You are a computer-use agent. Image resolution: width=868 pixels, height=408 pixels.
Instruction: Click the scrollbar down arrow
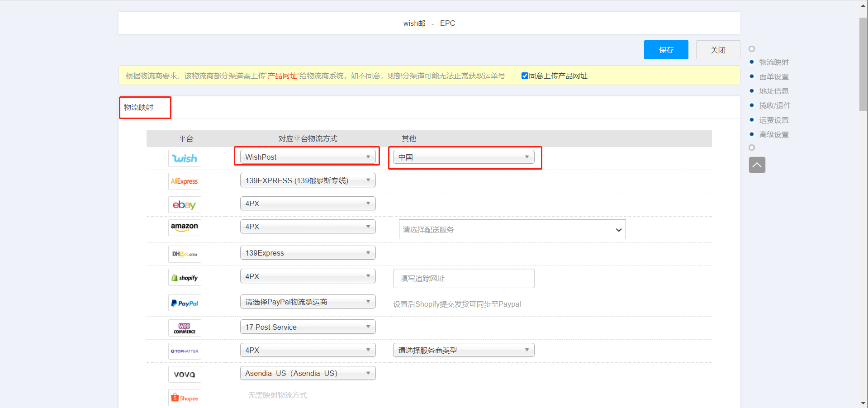click(x=863, y=403)
